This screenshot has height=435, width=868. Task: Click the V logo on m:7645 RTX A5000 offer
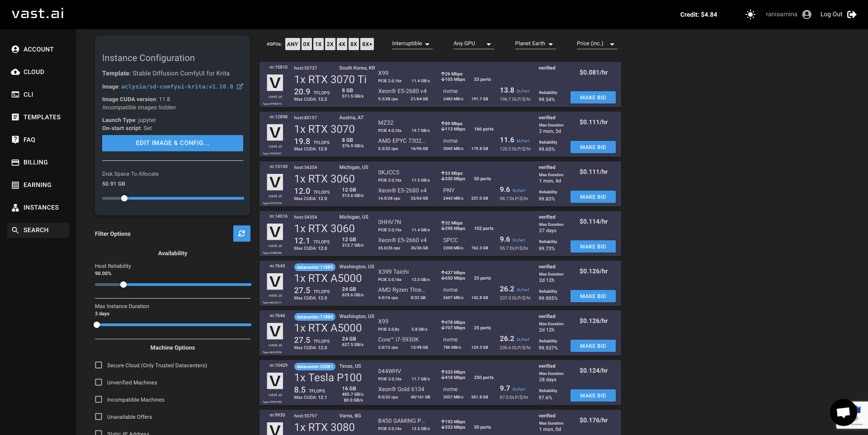275,282
